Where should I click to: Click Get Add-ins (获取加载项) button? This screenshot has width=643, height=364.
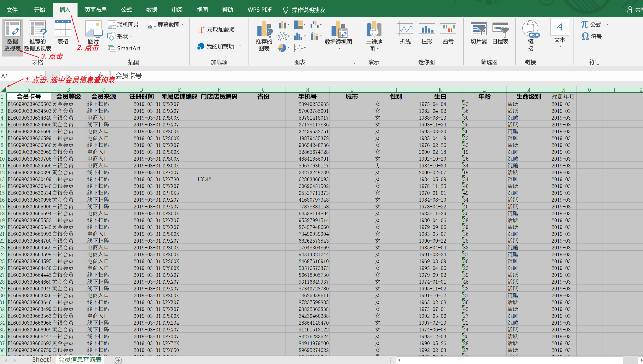tap(217, 30)
